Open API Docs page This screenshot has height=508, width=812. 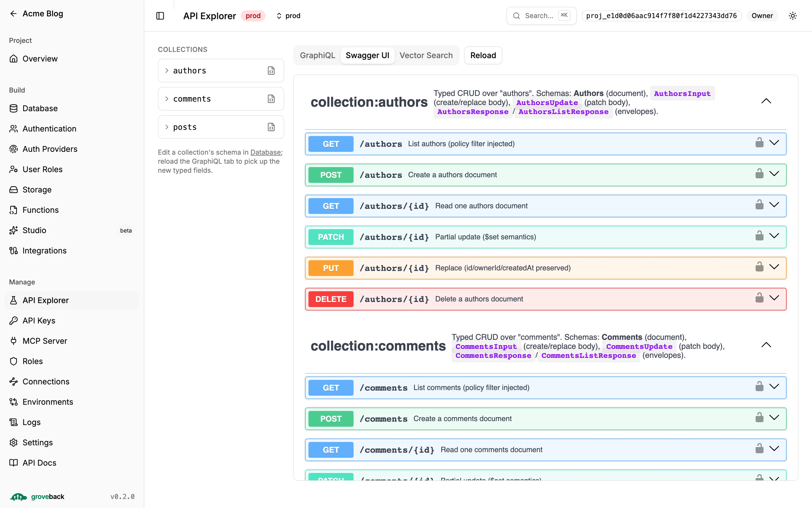coord(72,463)
